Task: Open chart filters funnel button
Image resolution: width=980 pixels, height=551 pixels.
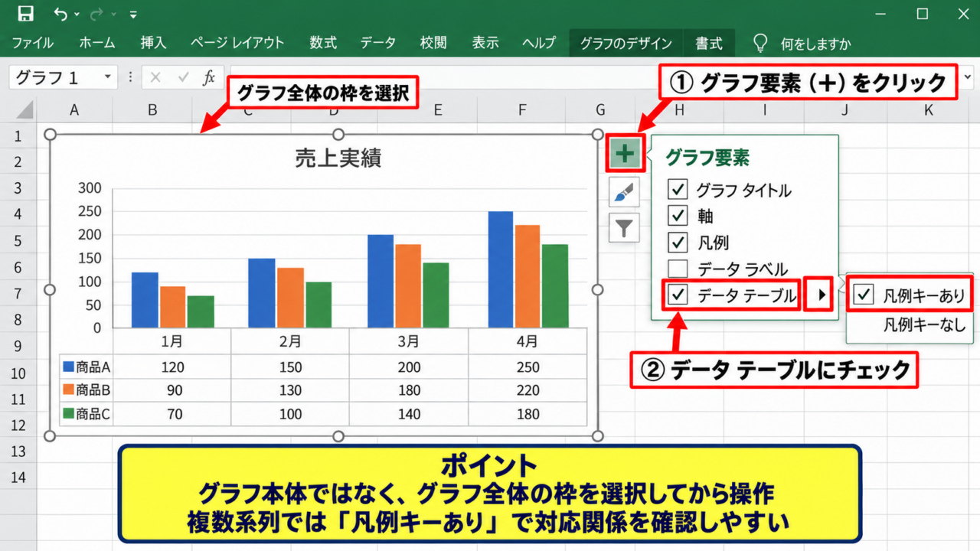Action: [x=625, y=227]
